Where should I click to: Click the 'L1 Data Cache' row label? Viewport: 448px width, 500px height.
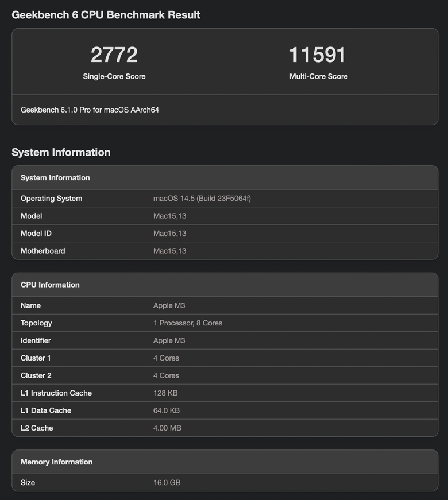(x=46, y=410)
